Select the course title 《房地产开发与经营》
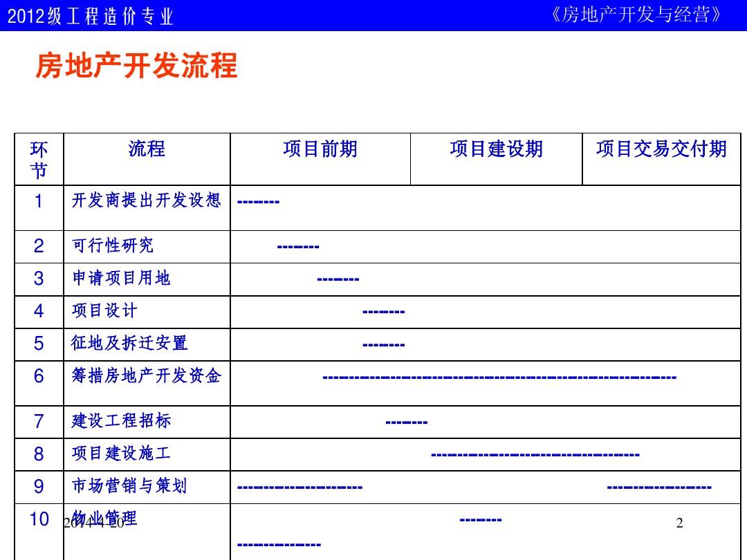The width and height of the screenshot is (747, 560). click(636, 15)
